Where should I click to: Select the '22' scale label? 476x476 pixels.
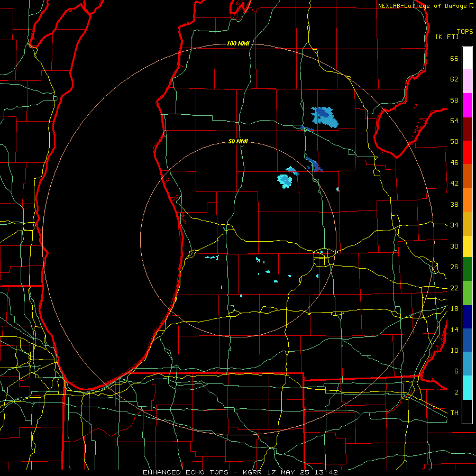[454, 288]
